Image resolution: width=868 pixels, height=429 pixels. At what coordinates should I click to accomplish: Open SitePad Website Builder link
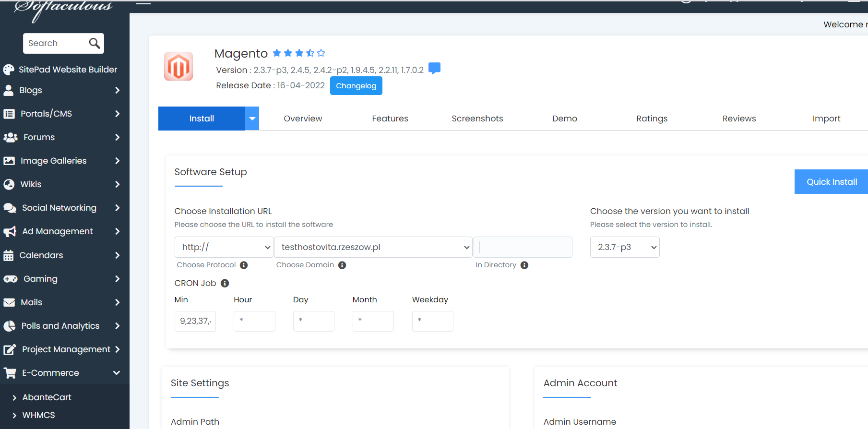point(68,70)
